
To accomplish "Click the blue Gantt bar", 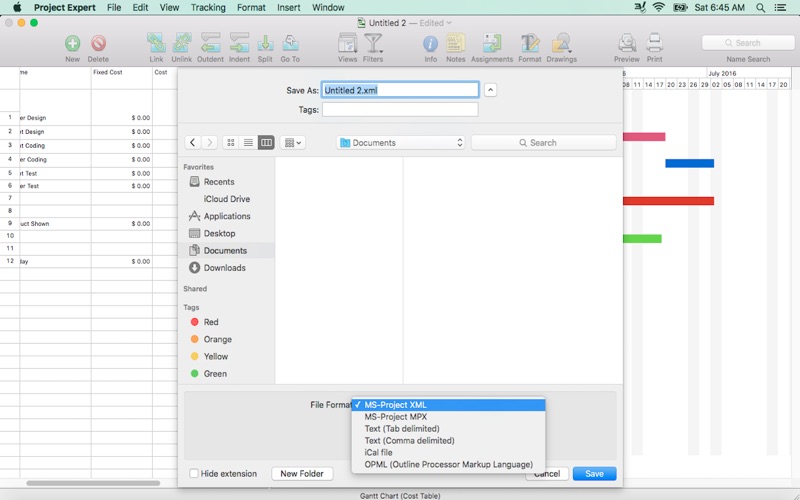I will click(689, 163).
